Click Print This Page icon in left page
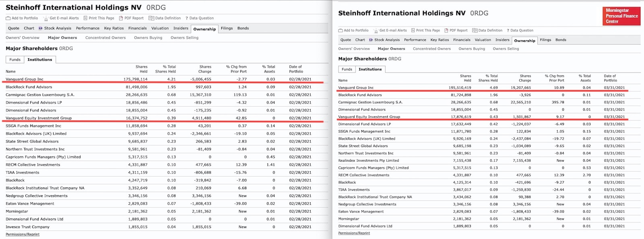 tap(85, 18)
